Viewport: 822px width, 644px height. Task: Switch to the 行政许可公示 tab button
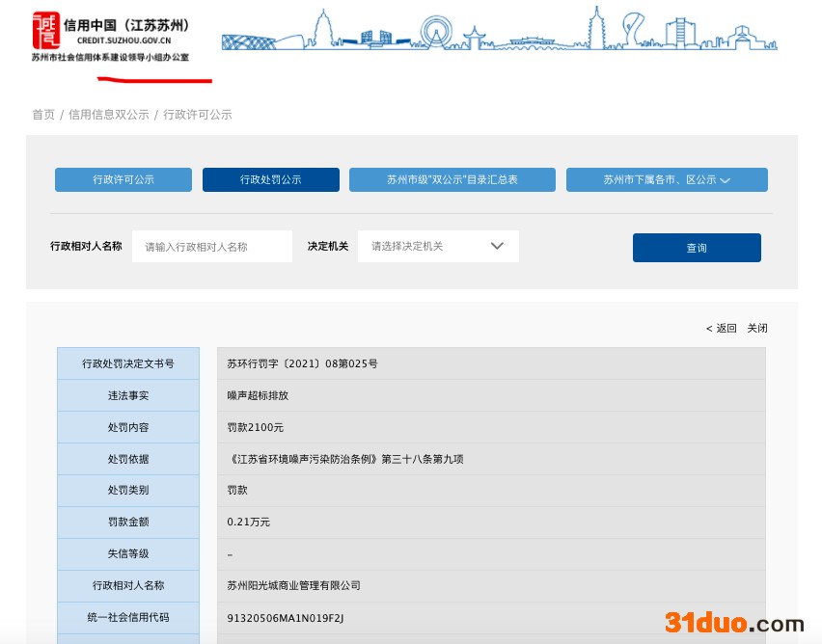(123, 180)
